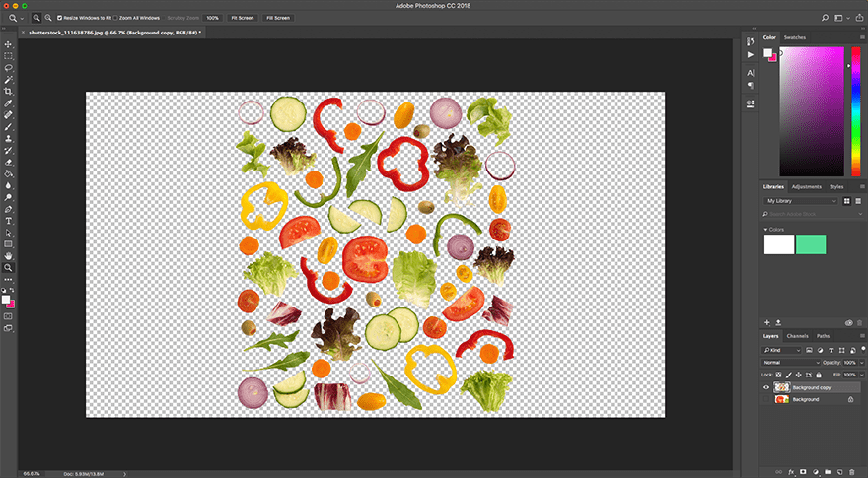Screen dimensions: 868x478
Task: Pick the Crop tool in the toolbar
Action: (8, 91)
